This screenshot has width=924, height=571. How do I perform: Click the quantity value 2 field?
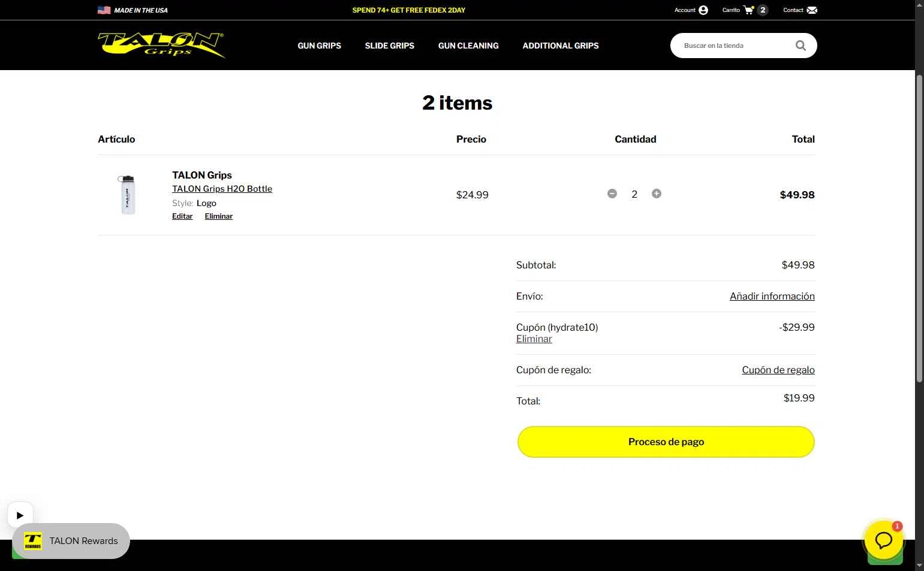click(634, 194)
